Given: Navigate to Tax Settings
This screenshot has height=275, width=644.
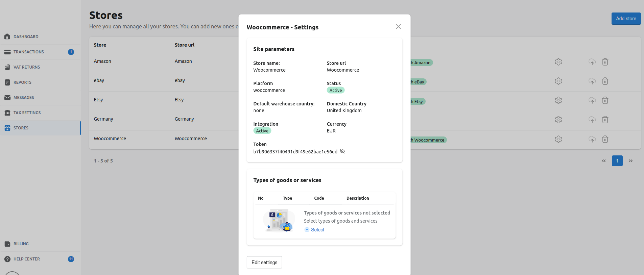Looking at the screenshot, I should (40, 112).
